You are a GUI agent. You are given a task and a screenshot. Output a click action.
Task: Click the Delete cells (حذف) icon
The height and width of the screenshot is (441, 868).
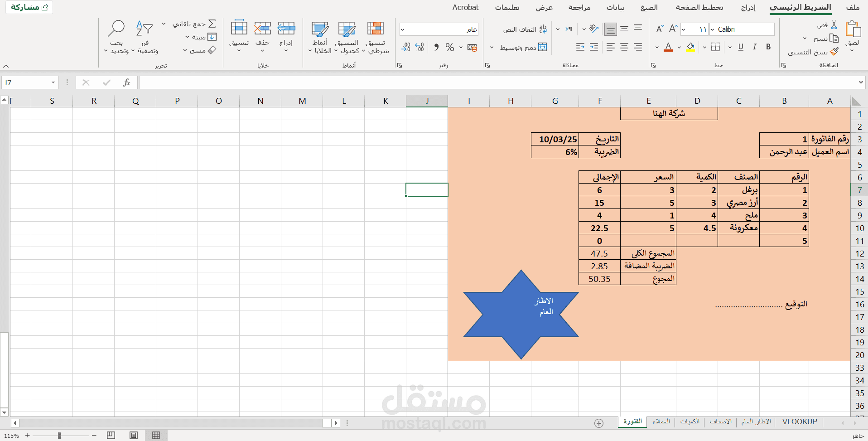click(x=262, y=28)
